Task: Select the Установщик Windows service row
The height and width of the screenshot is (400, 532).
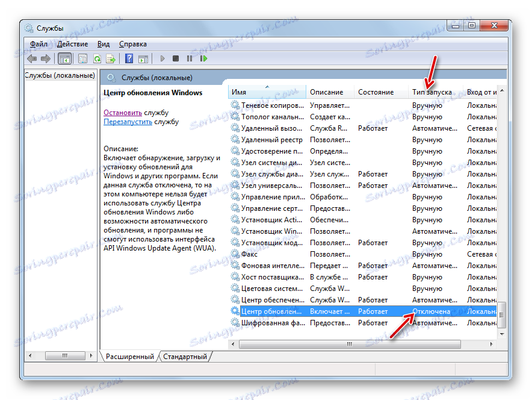Action: (363, 231)
